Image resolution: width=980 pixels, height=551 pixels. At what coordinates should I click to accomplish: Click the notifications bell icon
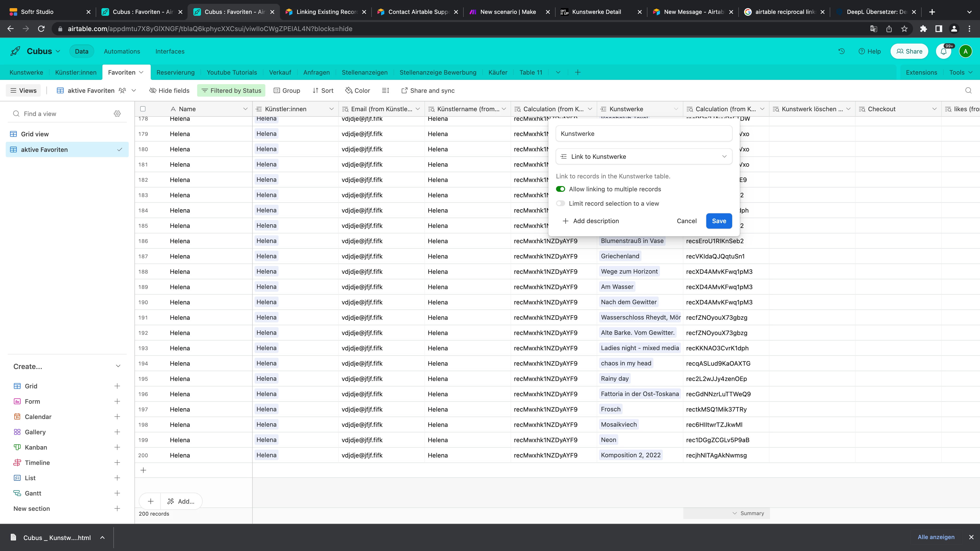coord(943,51)
